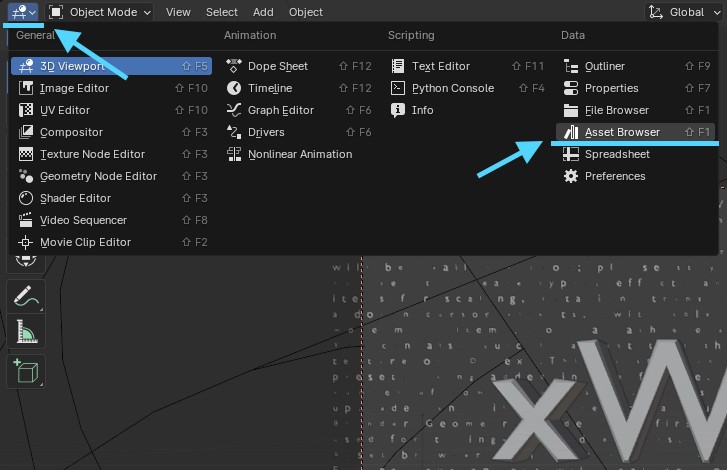Switch to Shader Editor
Screen dimensions: 727x470
click(75, 198)
